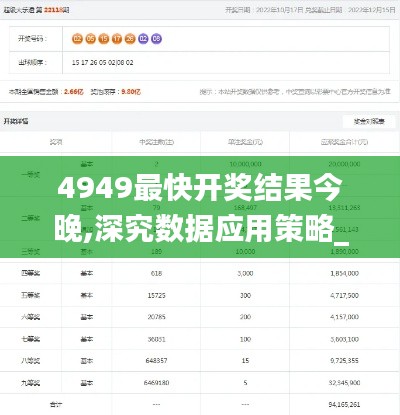Click the 基本 cell in 九等奖 row
Screen dimensions: 400x415
[x=86, y=383]
